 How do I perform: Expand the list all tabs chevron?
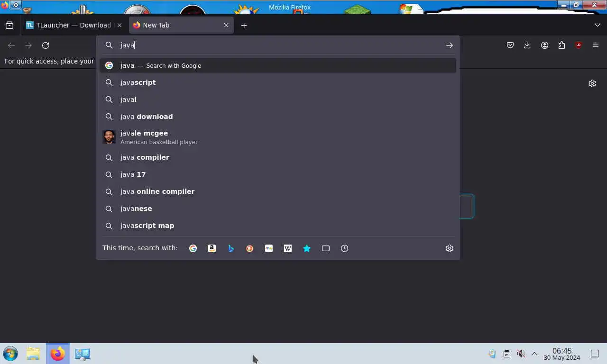pyautogui.click(x=597, y=25)
